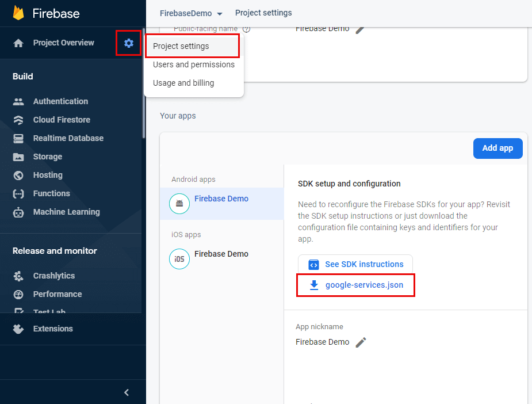Click the Android app round icon
The width and height of the screenshot is (532, 404).
[179, 204]
